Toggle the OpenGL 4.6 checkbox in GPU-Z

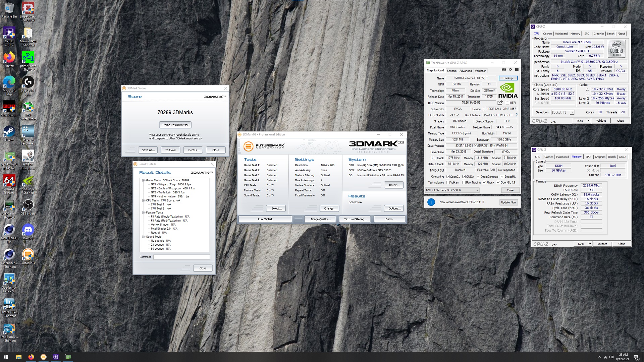pyautogui.click(x=498, y=183)
